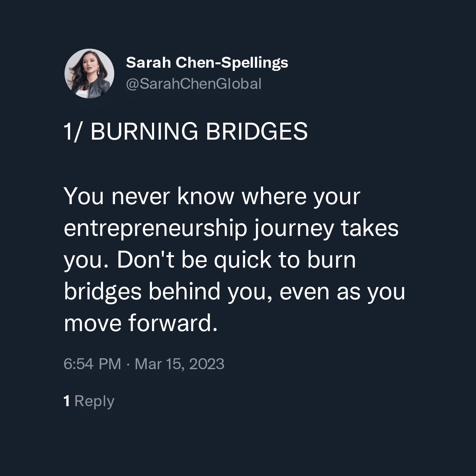
Task: Open Sarah Chen-Spellings' profile avatar photo
Action: coord(89,73)
